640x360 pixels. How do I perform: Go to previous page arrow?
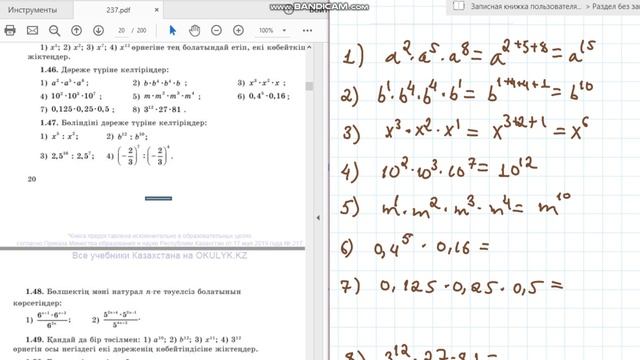tap(76, 30)
